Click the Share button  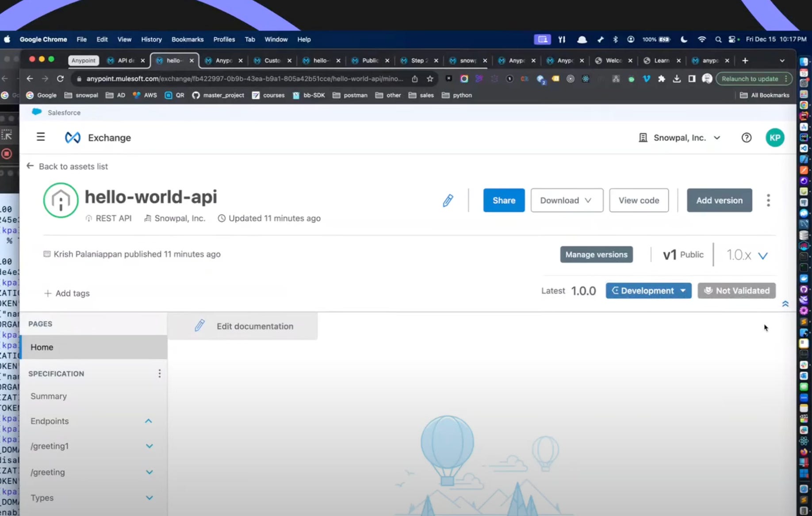pos(504,200)
